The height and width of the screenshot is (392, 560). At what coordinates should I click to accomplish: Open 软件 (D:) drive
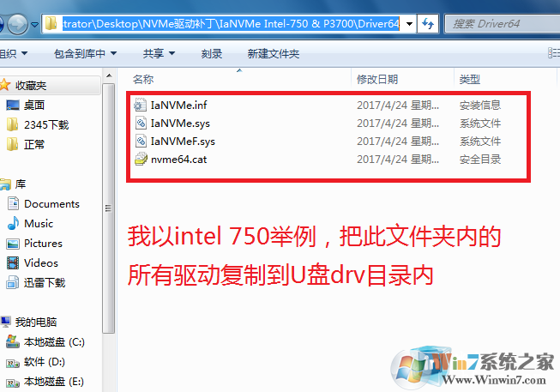coord(45,362)
